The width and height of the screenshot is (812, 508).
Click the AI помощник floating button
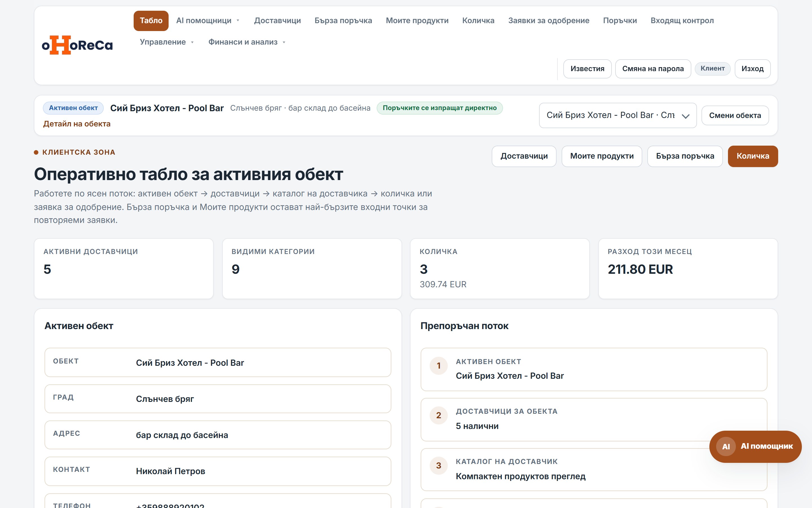point(755,446)
